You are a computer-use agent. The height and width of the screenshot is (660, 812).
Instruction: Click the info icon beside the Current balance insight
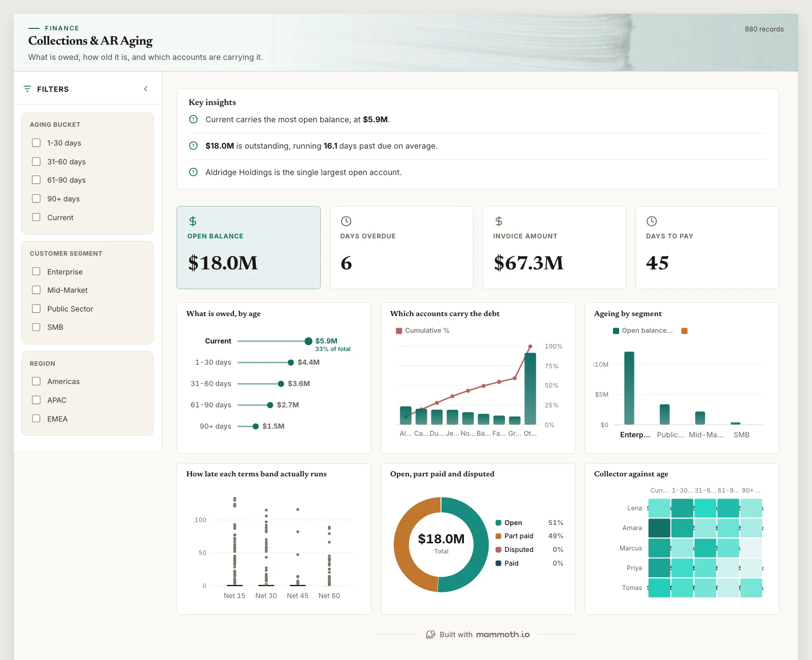[193, 119]
